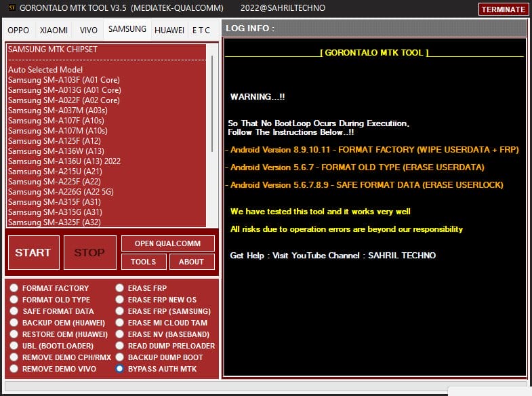Select FORMAT OLD TYPE option
This screenshot has height=396, width=532.
pos(50,300)
